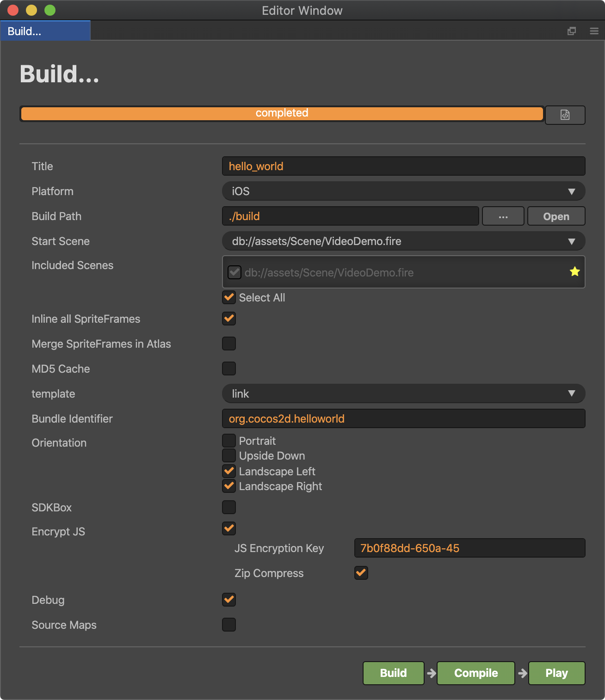The height and width of the screenshot is (700, 605).
Task: Open the panel hamburger menu
Action: [x=594, y=31]
